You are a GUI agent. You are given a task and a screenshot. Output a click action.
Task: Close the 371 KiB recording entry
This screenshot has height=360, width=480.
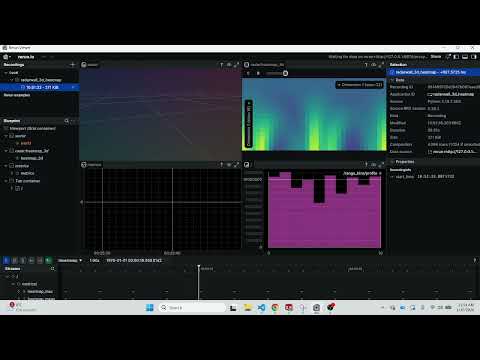pyautogui.click(x=73, y=87)
